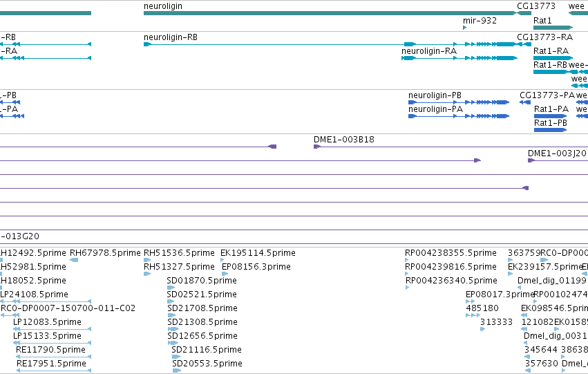Viewport: 588px width, 374px height.
Task: Click EP08017.3prime EST label
Action: (500, 294)
